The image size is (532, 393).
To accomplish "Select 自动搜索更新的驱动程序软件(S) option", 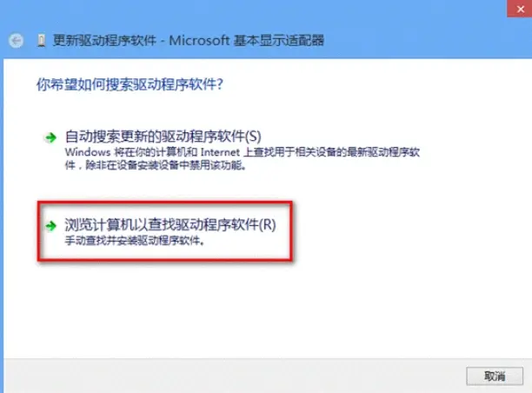I will coord(163,137).
